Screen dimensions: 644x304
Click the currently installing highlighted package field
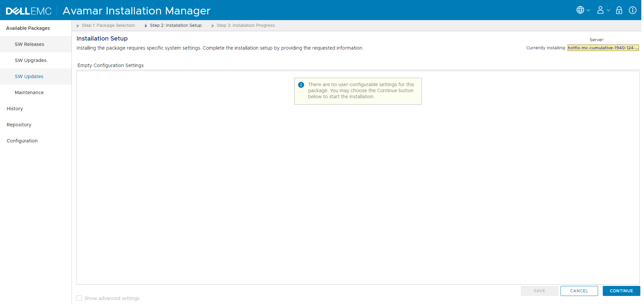click(603, 48)
